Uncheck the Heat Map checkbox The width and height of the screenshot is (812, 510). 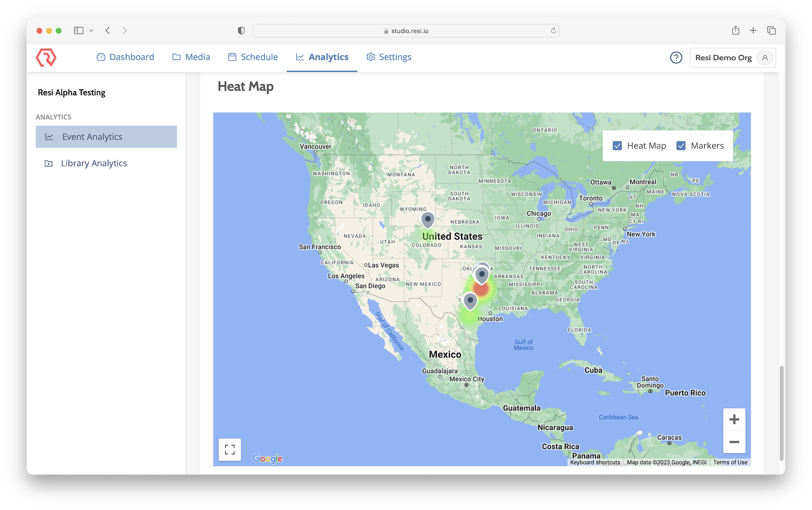pos(618,146)
